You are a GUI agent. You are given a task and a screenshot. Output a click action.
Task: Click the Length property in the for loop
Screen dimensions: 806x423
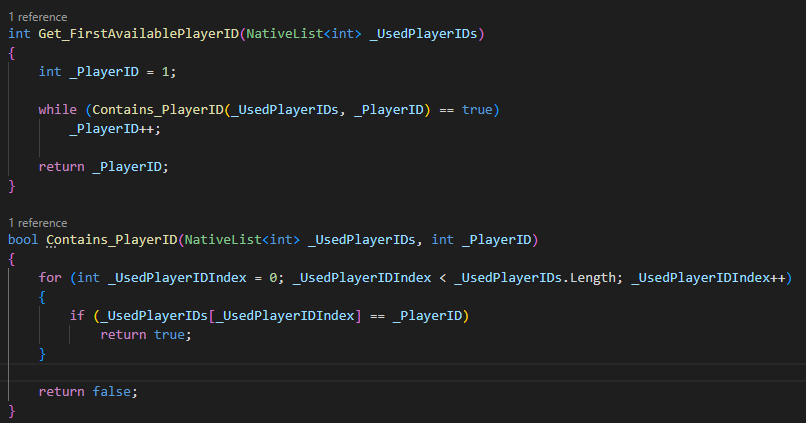point(593,278)
